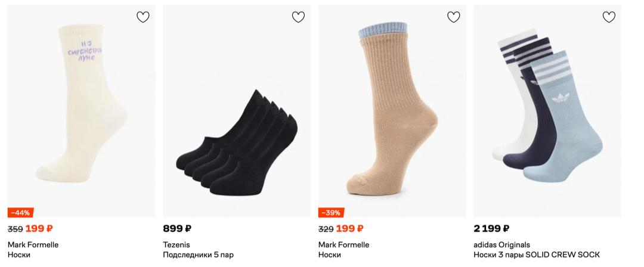
Task: Click the −44% discount badge
Action: tap(21, 213)
